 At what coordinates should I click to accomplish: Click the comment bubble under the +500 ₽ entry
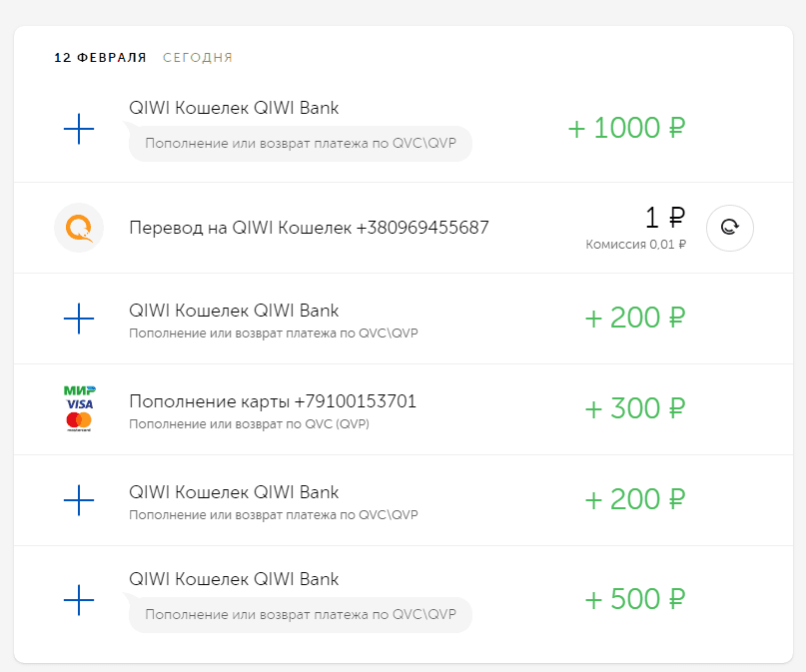(x=300, y=614)
